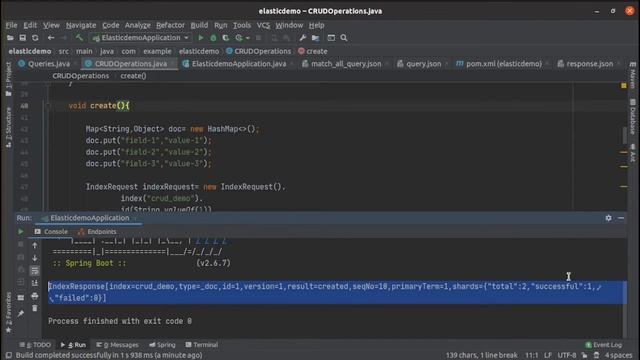Image resolution: width=640 pixels, height=360 pixels.
Task: Clear console with the trash icon
Action: pos(35,308)
